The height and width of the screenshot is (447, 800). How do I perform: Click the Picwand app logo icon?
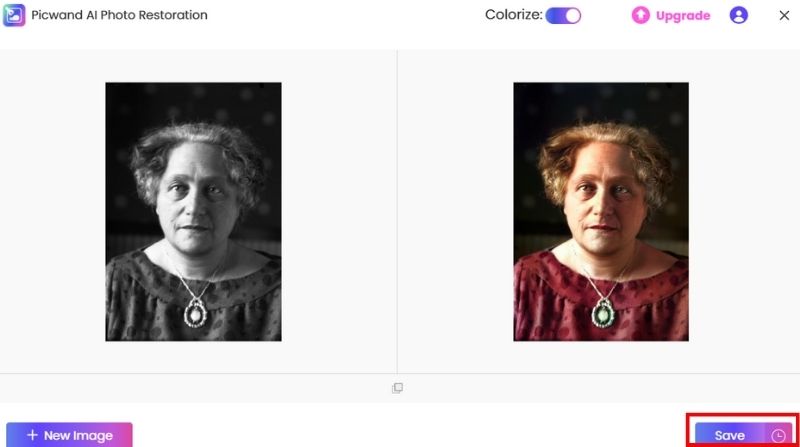(x=14, y=15)
